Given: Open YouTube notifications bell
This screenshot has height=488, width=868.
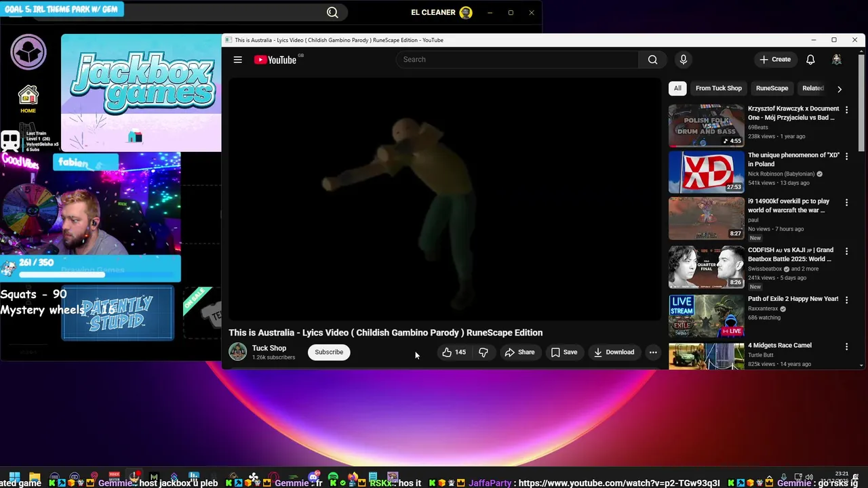Looking at the screenshot, I should click(x=810, y=60).
